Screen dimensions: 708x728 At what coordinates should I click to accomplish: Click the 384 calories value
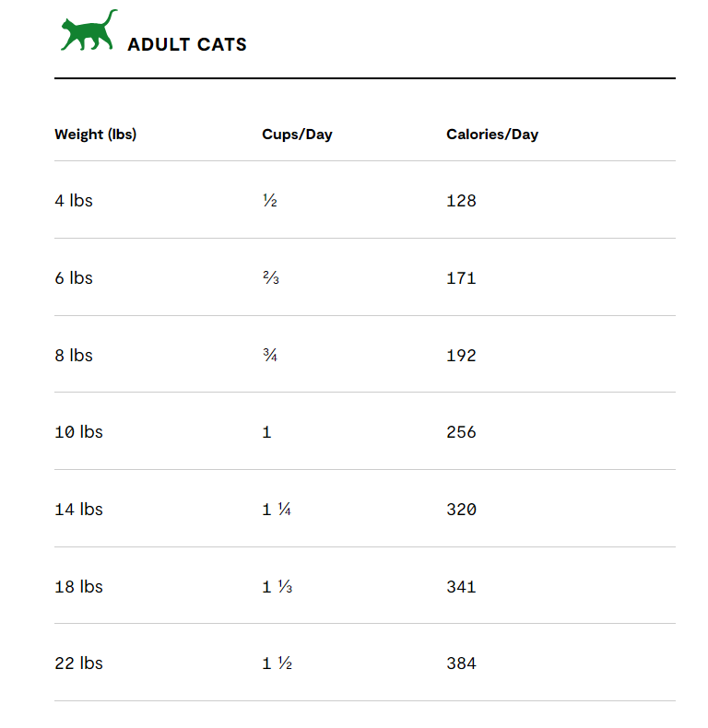(461, 663)
